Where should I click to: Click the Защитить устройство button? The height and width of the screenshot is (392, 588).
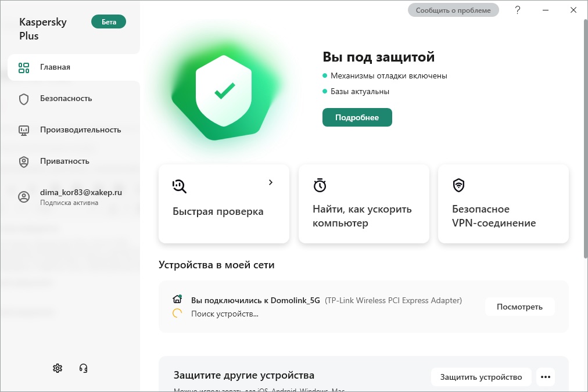481,377
